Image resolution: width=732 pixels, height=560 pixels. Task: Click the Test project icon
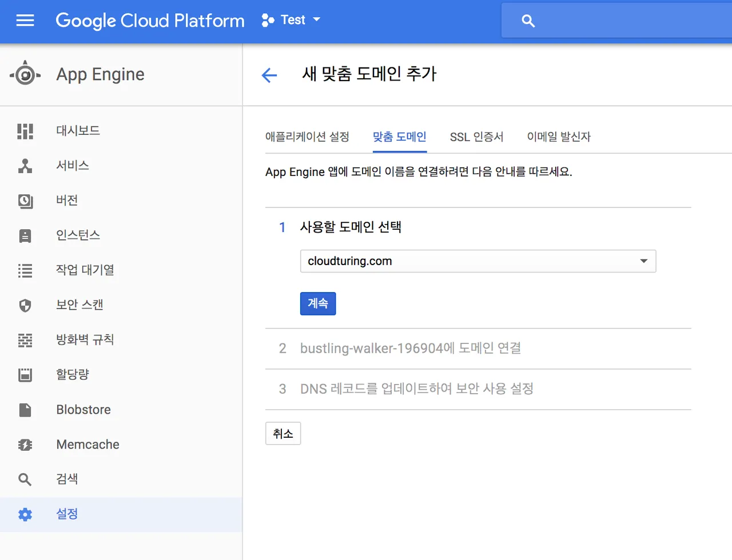pyautogui.click(x=268, y=21)
